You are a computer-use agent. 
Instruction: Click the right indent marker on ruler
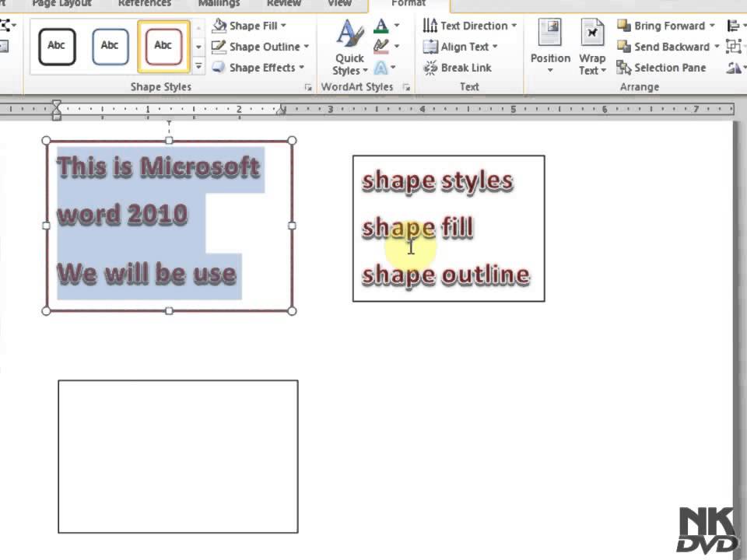(x=282, y=111)
